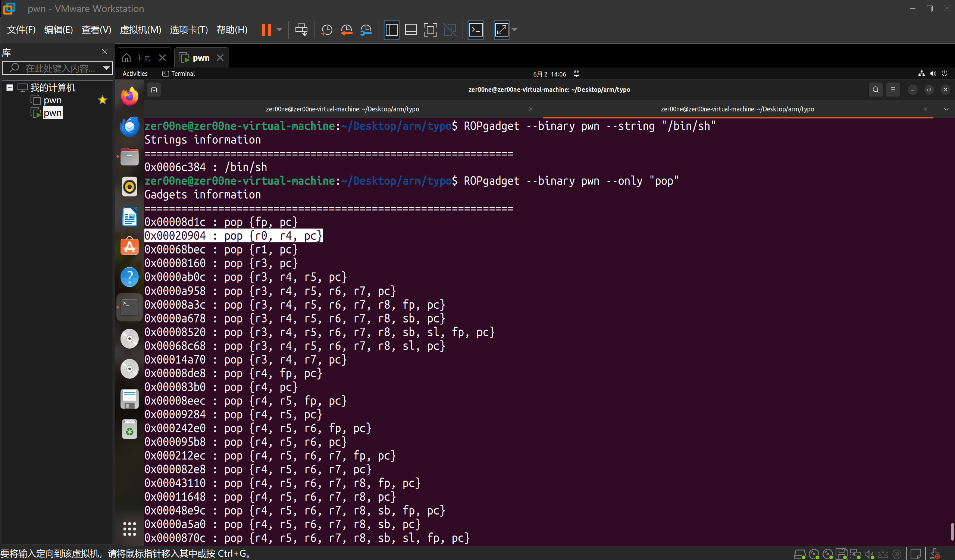Close the first terminal tab
This screenshot has width=955, height=560.
click(530, 109)
